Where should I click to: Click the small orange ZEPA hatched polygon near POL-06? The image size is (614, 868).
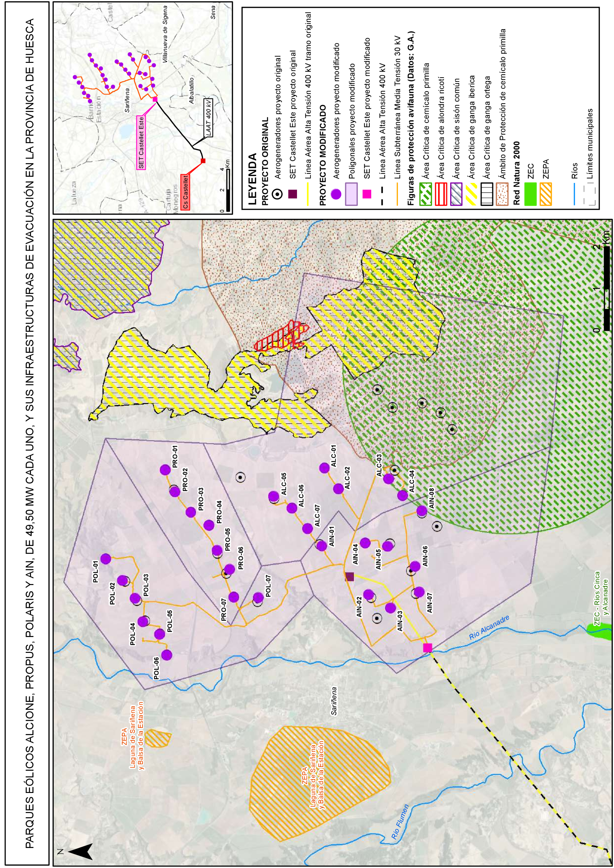[158, 738]
